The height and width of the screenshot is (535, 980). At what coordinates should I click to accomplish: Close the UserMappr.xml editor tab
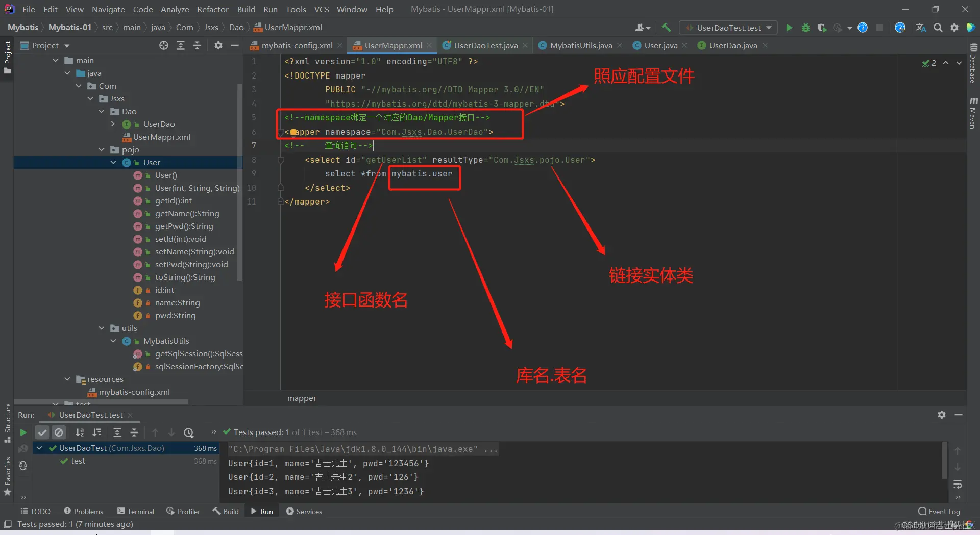(429, 45)
